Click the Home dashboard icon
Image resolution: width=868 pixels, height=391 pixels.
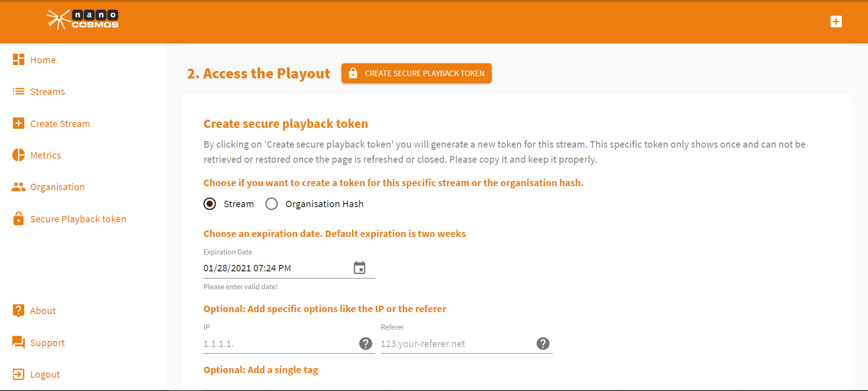coord(18,60)
